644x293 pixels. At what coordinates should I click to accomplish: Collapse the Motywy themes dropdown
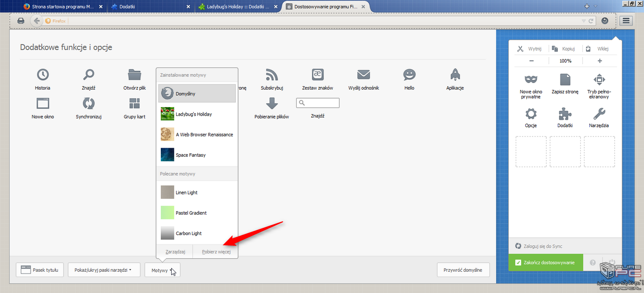click(162, 270)
